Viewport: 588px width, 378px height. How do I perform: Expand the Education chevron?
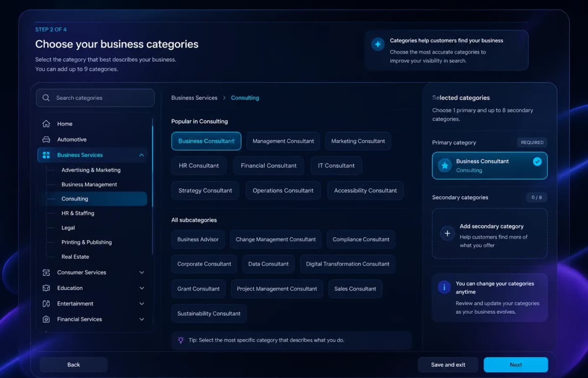[x=142, y=288]
